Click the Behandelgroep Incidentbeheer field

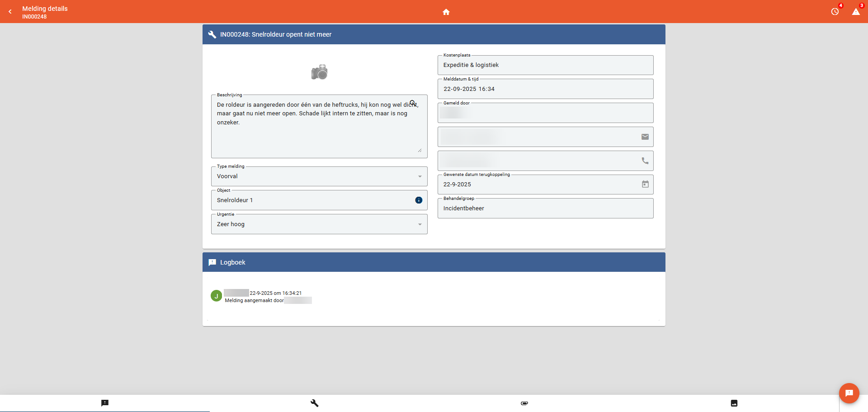545,208
